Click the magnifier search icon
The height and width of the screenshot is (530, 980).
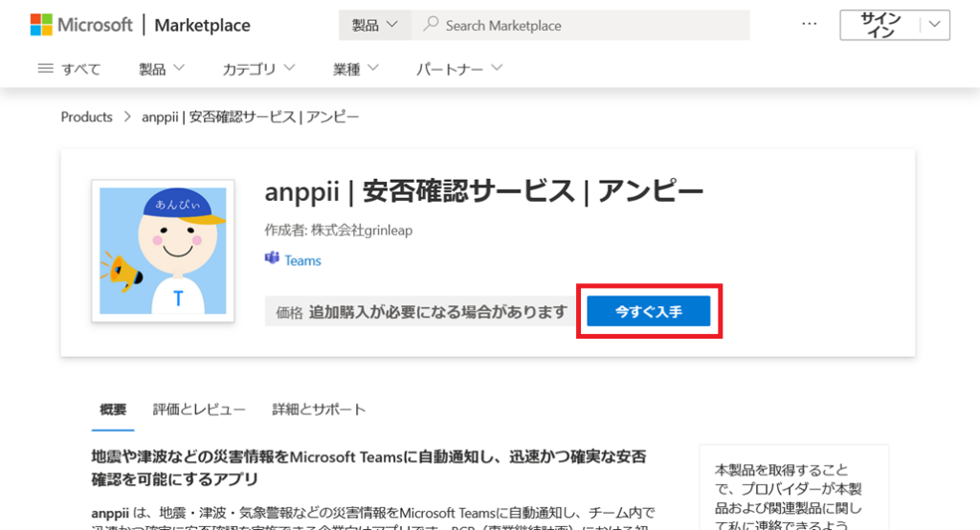(x=431, y=24)
